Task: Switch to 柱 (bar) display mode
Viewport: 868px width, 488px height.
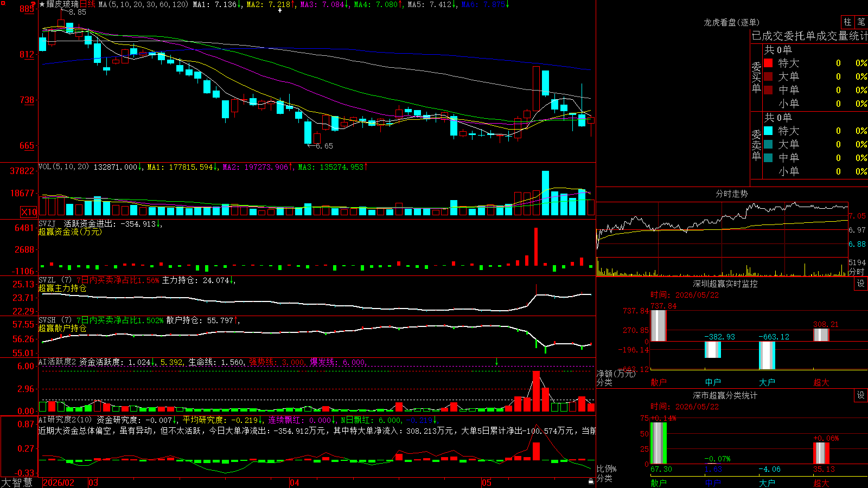Action: pos(847,22)
